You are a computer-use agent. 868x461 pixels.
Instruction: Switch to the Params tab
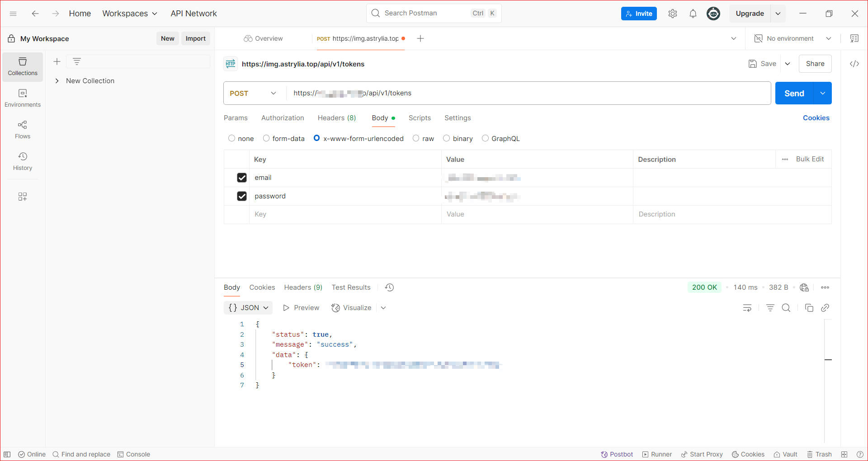click(x=236, y=118)
